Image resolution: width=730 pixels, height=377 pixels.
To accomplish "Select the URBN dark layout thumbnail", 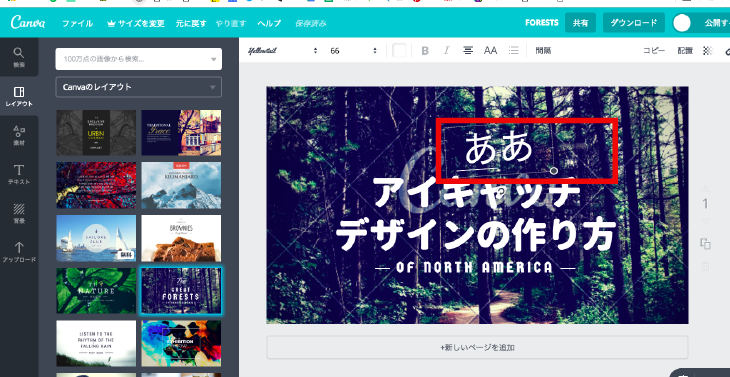I will [96, 133].
